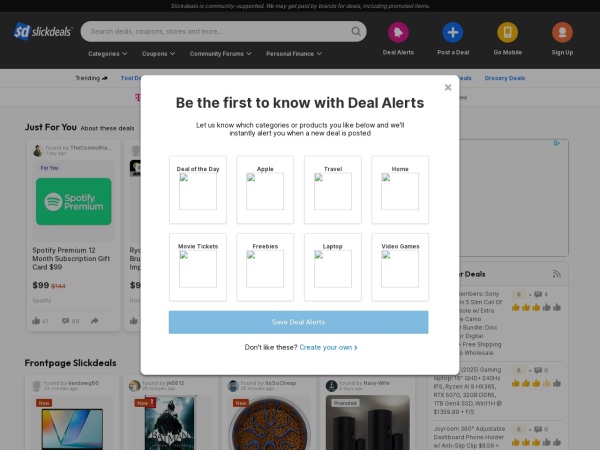Click the Post a Deal plus icon
Viewport: 600px width, 450px height.
pyautogui.click(x=453, y=32)
